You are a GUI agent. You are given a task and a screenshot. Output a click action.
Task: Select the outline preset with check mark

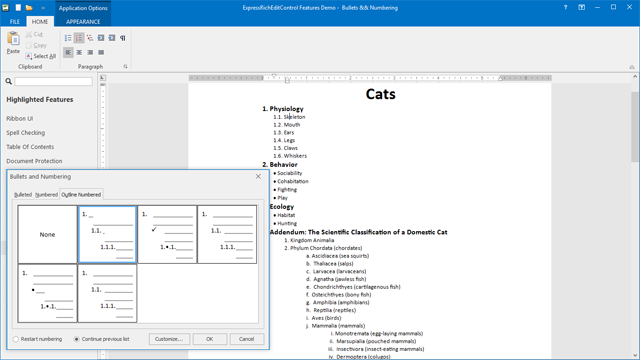coord(167,234)
